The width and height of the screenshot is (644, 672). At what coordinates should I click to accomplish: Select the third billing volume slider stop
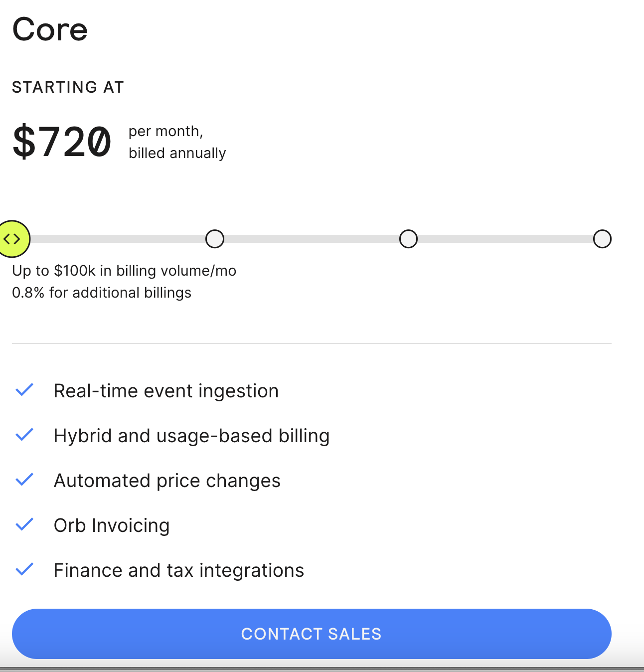(408, 239)
